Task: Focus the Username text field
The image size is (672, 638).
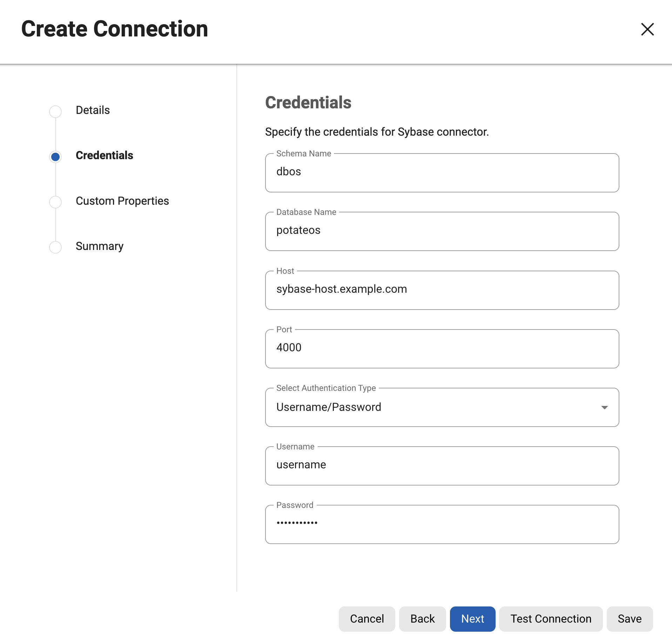Action: pyautogui.click(x=442, y=466)
